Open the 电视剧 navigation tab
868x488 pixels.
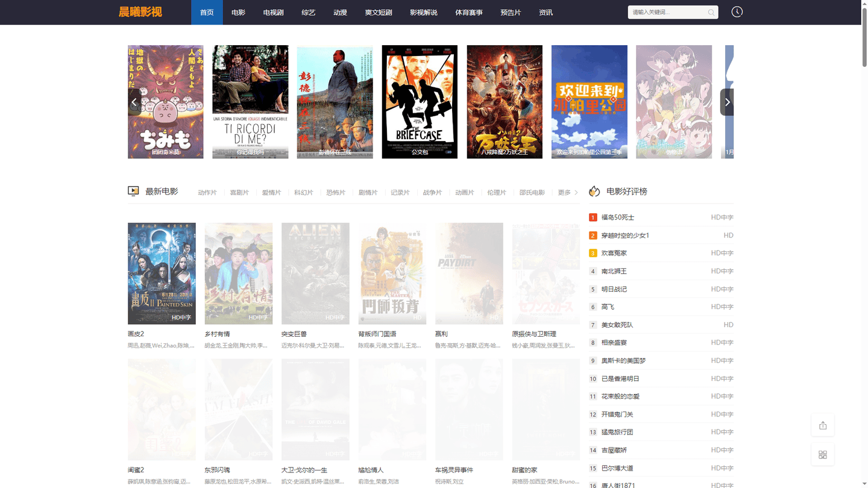pos(273,12)
